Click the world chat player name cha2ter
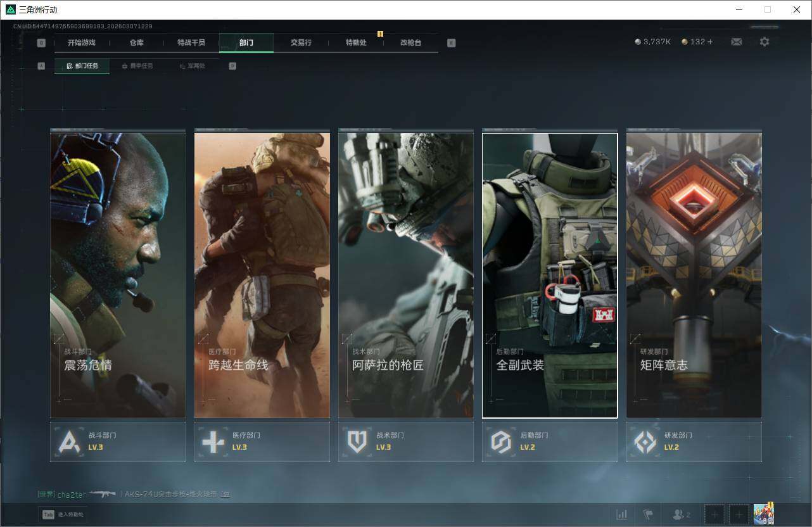The width and height of the screenshot is (812, 527). tap(71, 494)
